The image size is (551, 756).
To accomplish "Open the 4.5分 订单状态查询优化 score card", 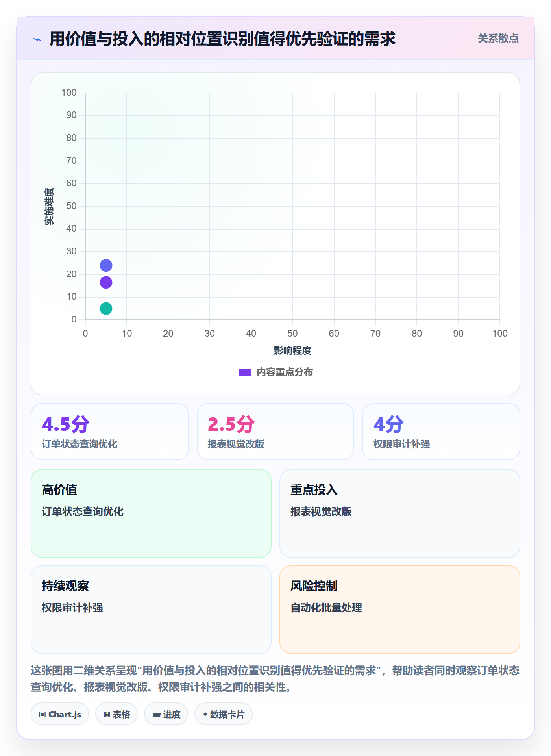I will pyautogui.click(x=110, y=432).
